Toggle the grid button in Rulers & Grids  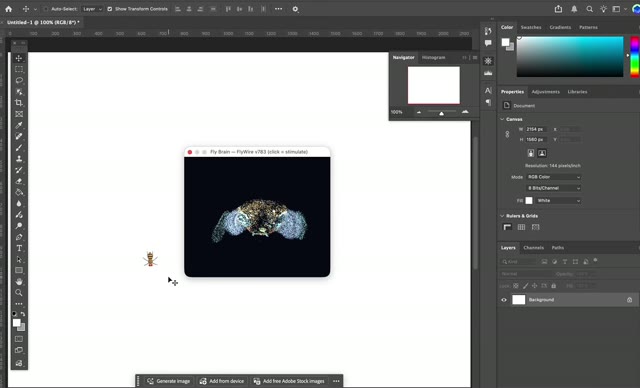pyautogui.click(x=521, y=227)
